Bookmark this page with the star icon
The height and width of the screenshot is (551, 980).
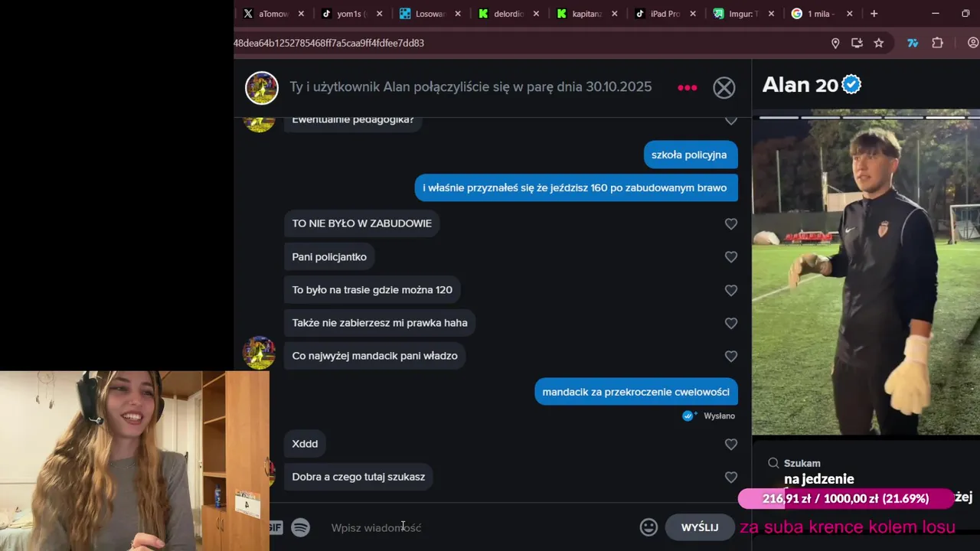879,43
